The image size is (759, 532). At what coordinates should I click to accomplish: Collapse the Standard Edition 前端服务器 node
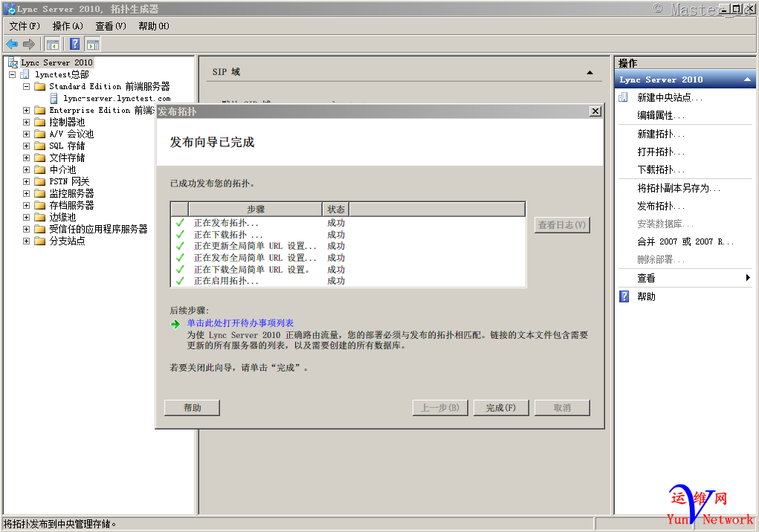coord(26,87)
